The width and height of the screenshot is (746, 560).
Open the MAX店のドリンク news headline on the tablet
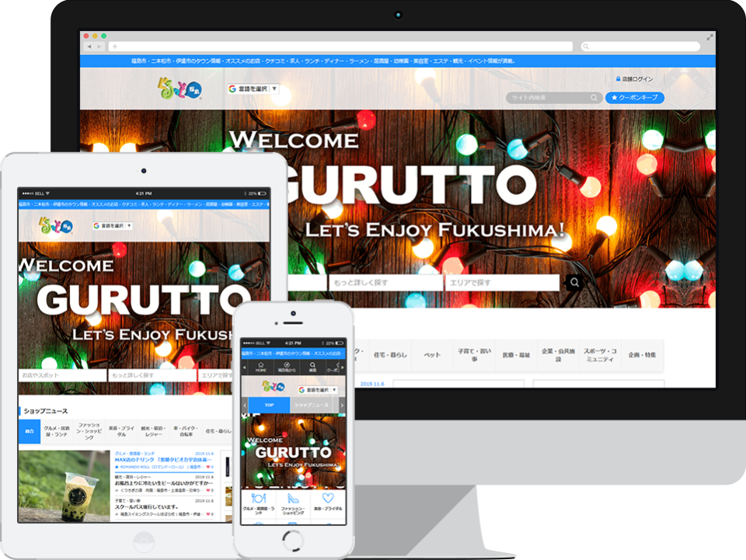point(163,460)
